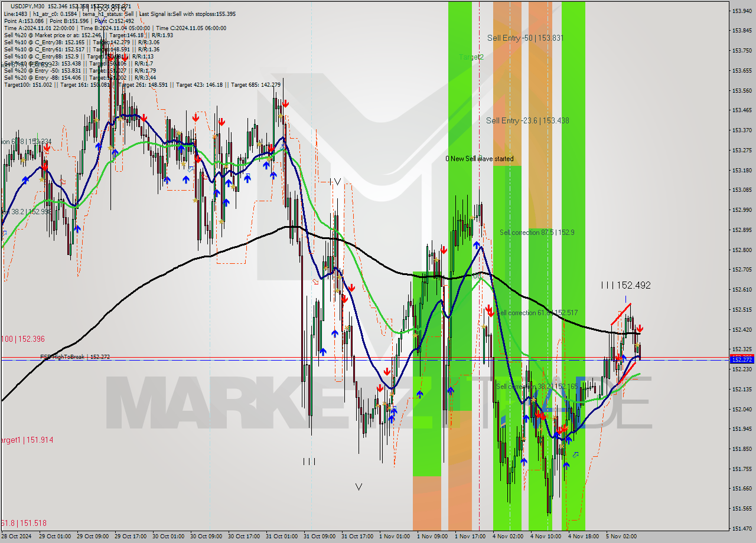Click 153.750 on the price axis

click(x=742, y=50)
